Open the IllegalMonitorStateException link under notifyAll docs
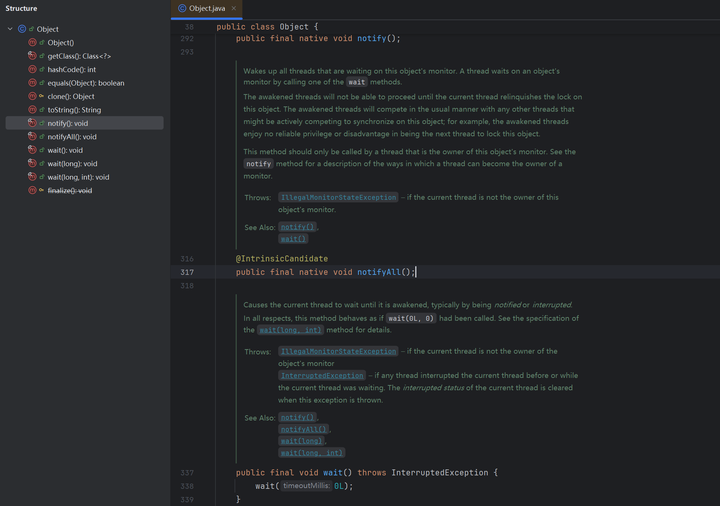Viewport: 720px width, 506px height. tap(338, 197)
